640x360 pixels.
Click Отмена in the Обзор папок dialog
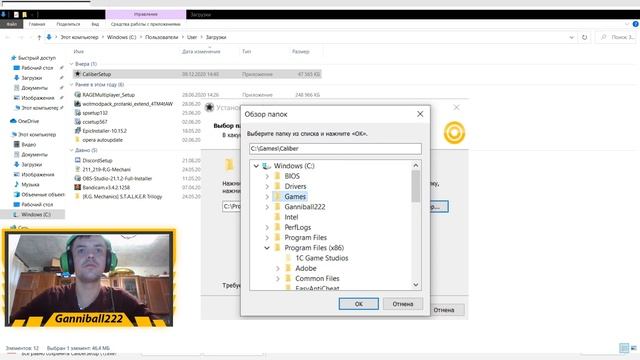coord(403,304)
